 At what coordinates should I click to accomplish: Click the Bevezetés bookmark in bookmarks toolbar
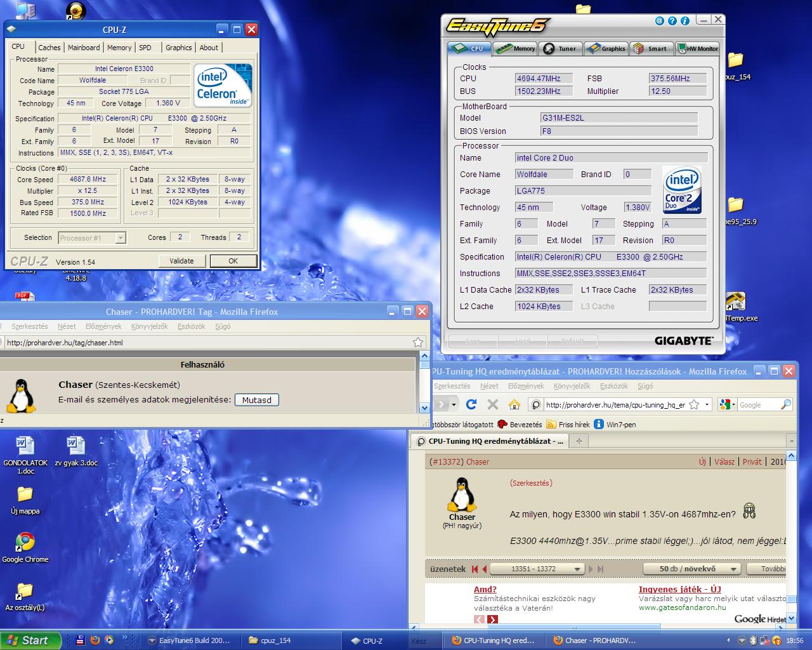[520, 424]
